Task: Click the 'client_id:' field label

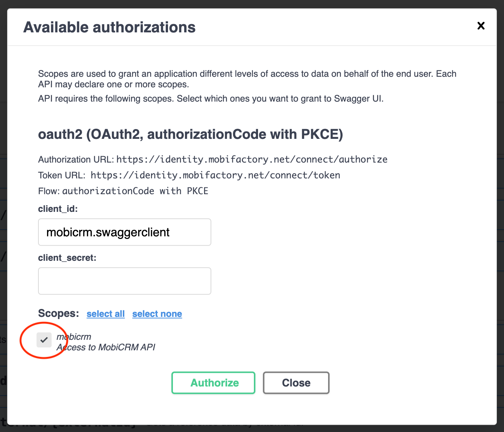Action: pyautogui.click(x=58, y=209)
